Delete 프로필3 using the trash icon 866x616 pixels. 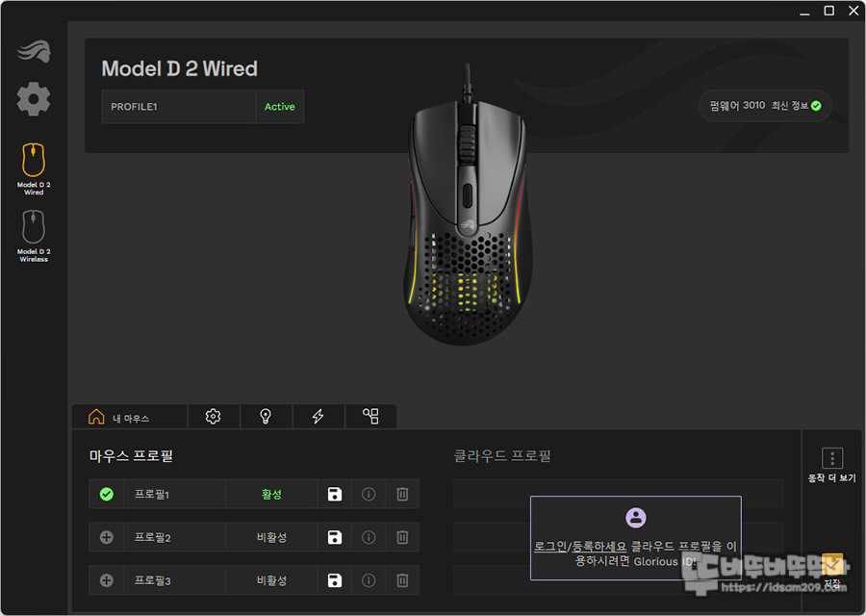tap(402, 580)
